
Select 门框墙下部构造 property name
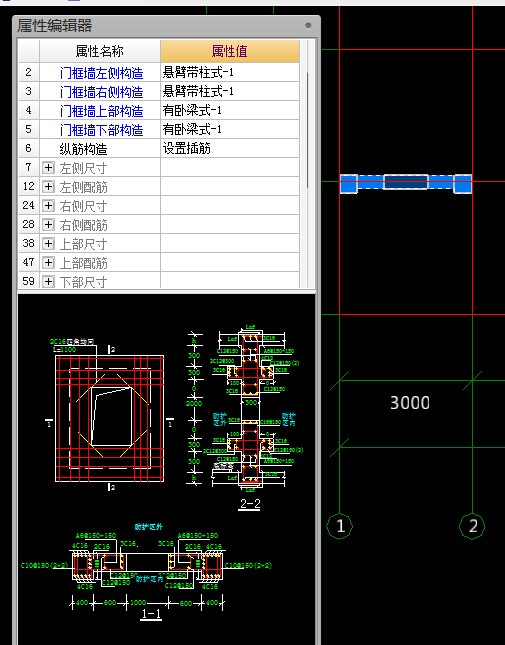tap(101, 130)
